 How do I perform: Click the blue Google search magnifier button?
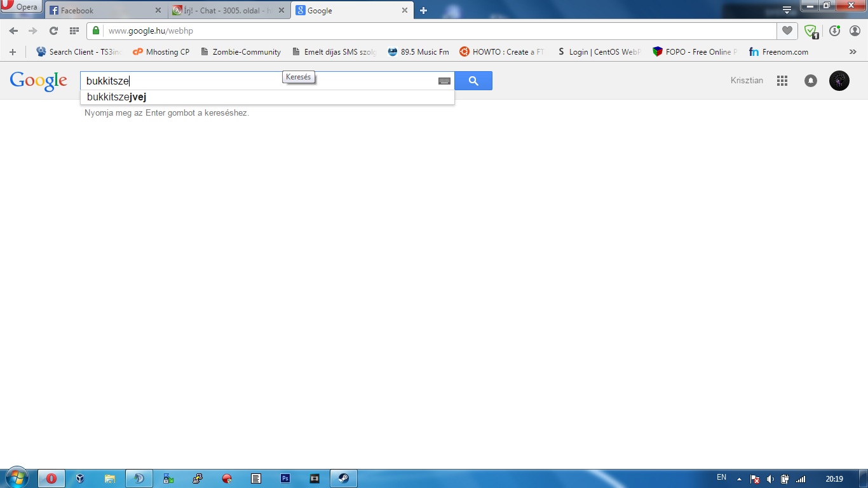[x=473, y=81]
